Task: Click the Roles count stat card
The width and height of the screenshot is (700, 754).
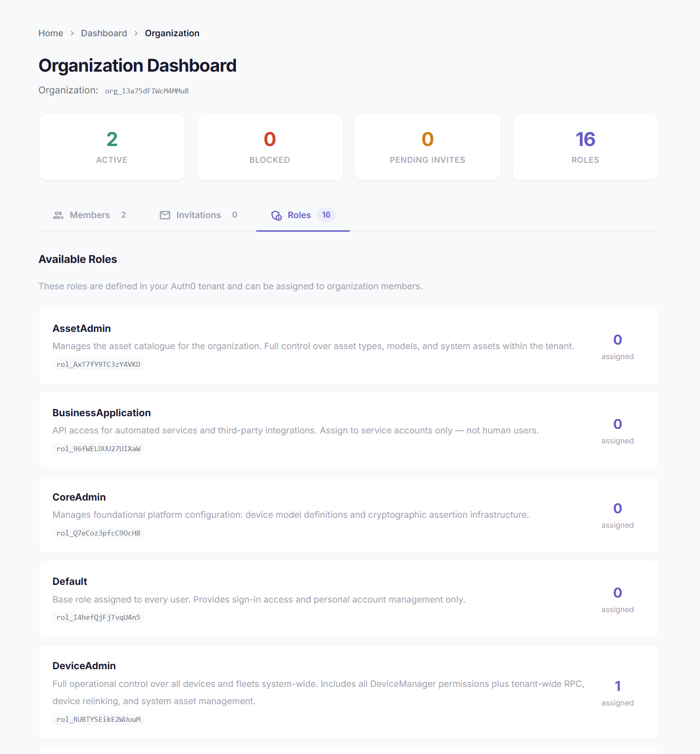Action: (x=586, y=147)
